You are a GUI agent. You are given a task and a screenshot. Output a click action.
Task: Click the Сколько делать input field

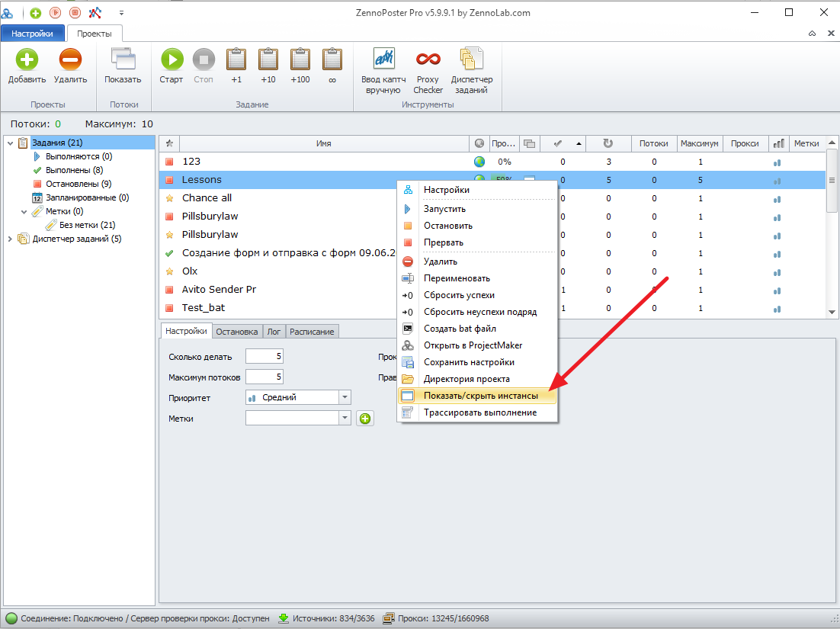[x=264, y=357]
